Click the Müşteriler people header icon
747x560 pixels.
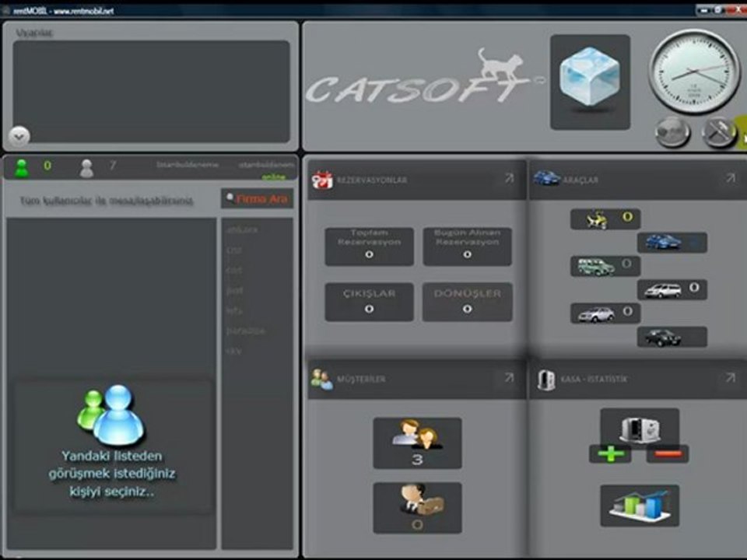tap(322, 380)
